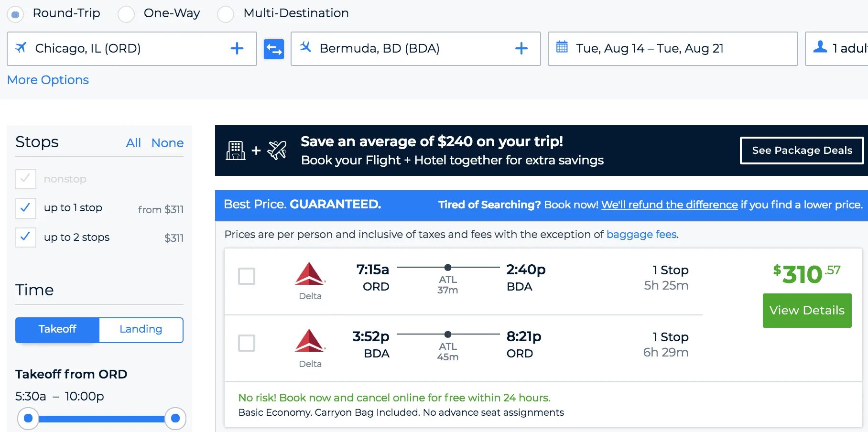Viewport: 868px width, 432px height.
Task: Tick the checkbox for 7:15a ORD flight
Action: [x=247, y=276]
